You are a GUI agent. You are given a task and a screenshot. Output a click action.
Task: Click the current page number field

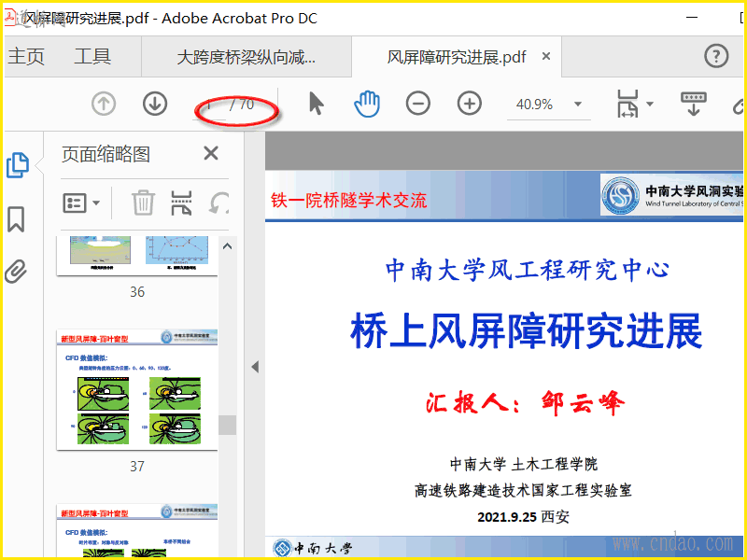pyautogui.click(x=208, y=105)
